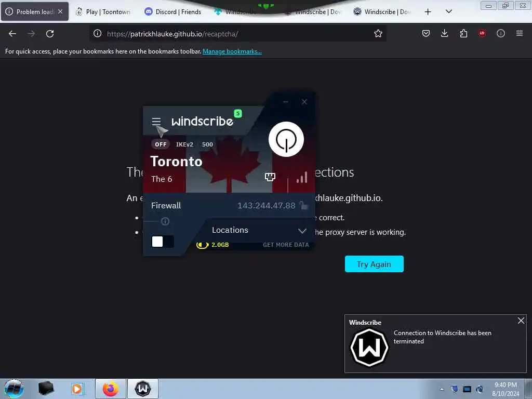The width and height of the screenshot is (532, 399).
Task: Expand the Locations chevron
Action: 302,231
